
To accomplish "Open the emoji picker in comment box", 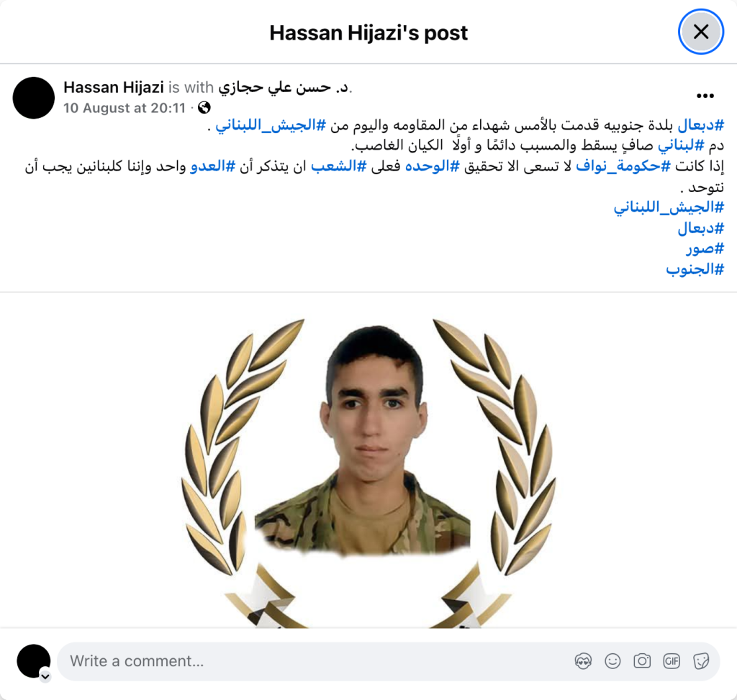I will click(612, 661).
